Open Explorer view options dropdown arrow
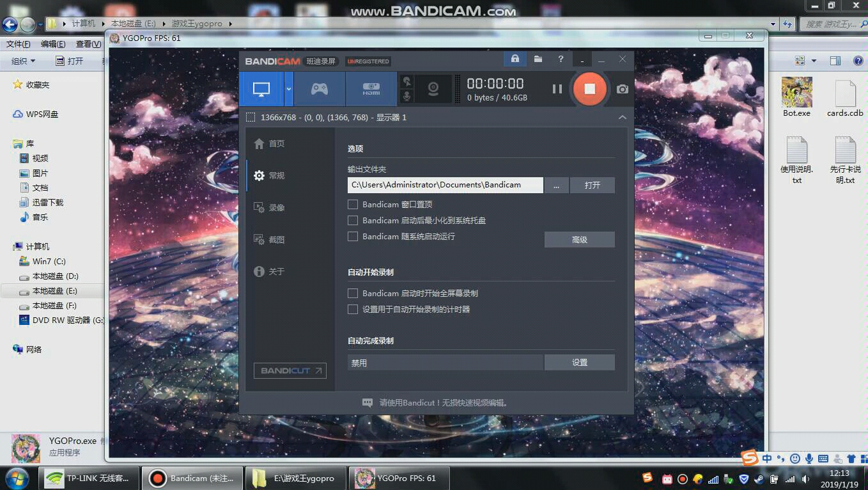868x490 pixels. (x=814, y=61)
